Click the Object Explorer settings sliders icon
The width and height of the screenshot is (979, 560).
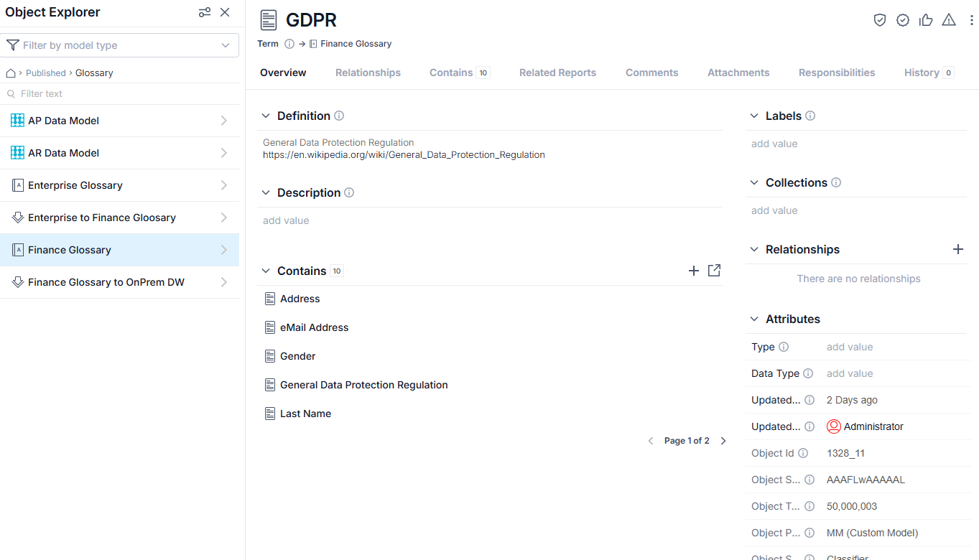click(205, 12)
